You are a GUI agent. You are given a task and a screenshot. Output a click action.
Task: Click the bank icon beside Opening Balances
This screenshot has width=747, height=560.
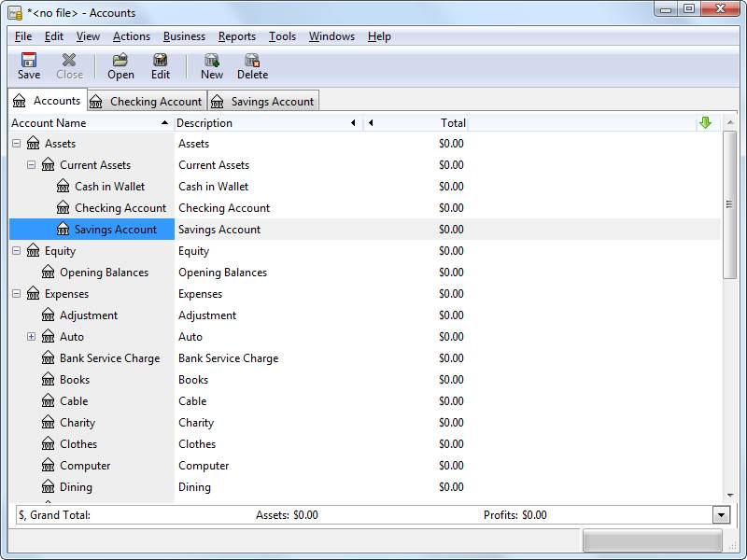tap(49, 272)
